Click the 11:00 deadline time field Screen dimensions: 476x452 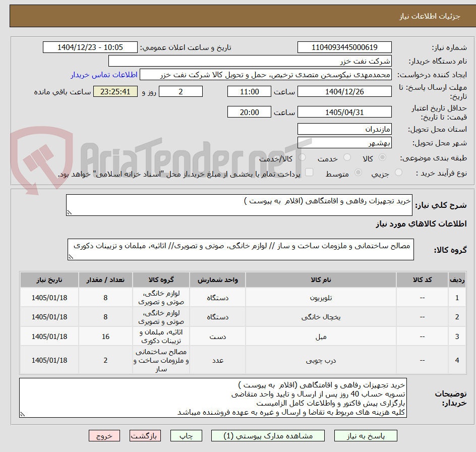tap(249, 91)
